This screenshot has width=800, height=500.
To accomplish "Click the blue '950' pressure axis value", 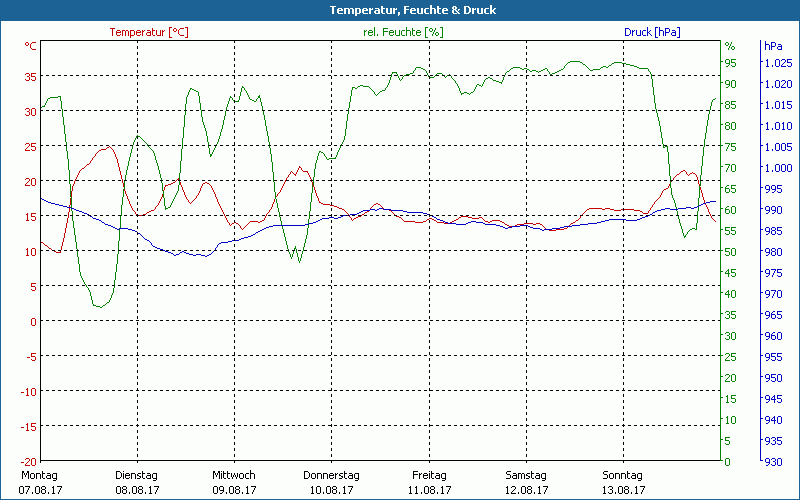I will click(773, 378).
